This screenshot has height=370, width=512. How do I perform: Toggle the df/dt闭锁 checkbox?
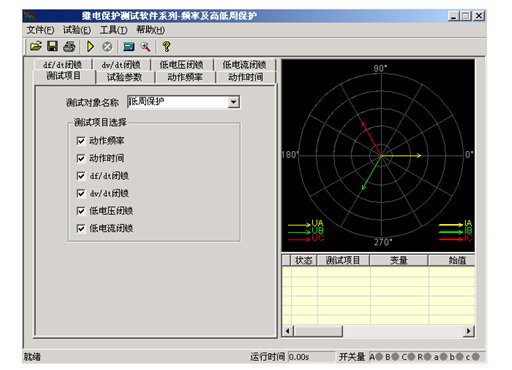click(81, 176)
